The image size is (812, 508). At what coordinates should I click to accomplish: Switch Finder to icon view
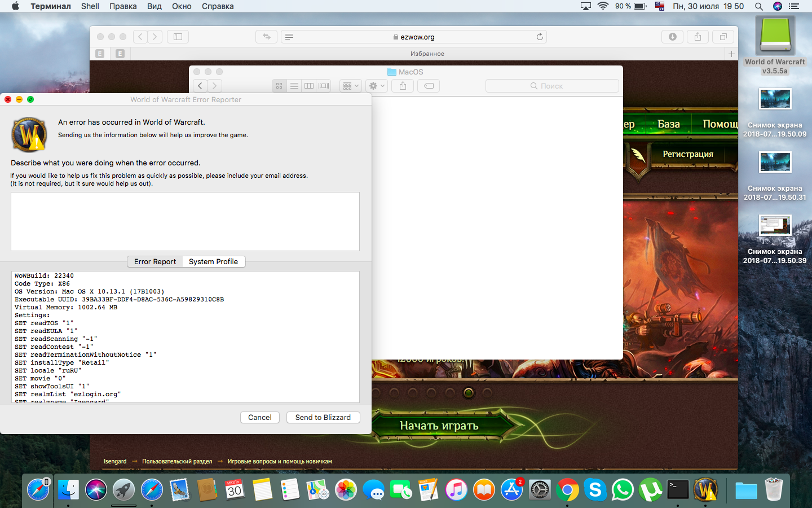pyautogui.click(x=279, y=86)
